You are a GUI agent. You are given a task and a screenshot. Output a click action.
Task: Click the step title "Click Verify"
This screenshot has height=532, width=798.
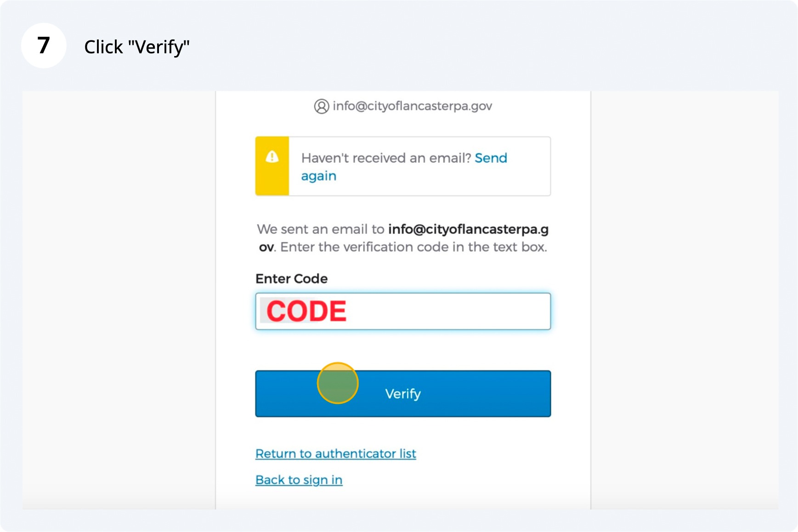tap(136, 47)
